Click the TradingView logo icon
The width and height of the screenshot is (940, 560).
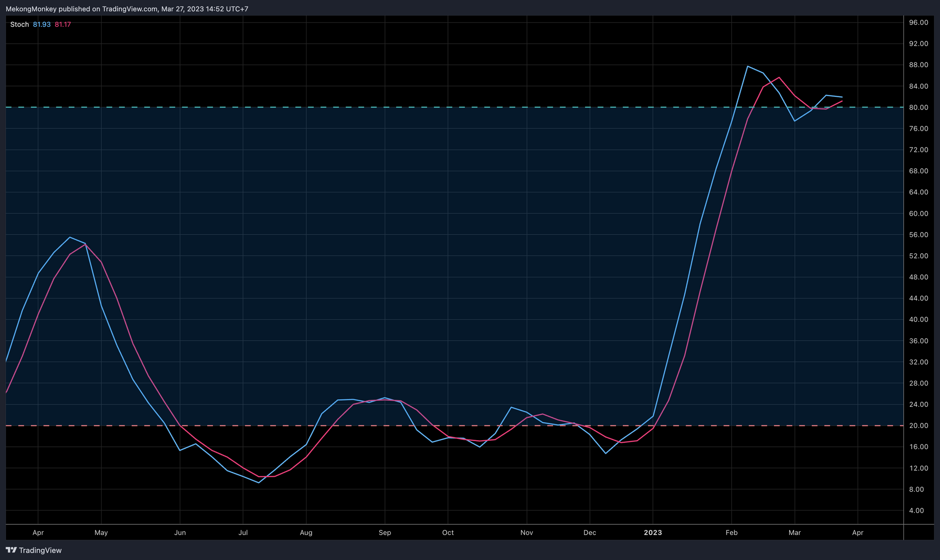(x=11, y=550)
